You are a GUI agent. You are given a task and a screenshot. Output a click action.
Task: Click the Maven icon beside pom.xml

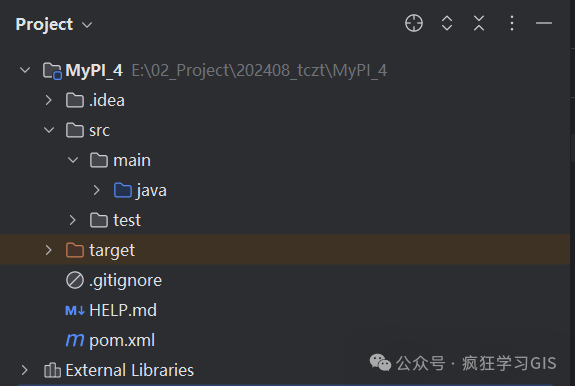pyautogui.click(x=75, y=340)
